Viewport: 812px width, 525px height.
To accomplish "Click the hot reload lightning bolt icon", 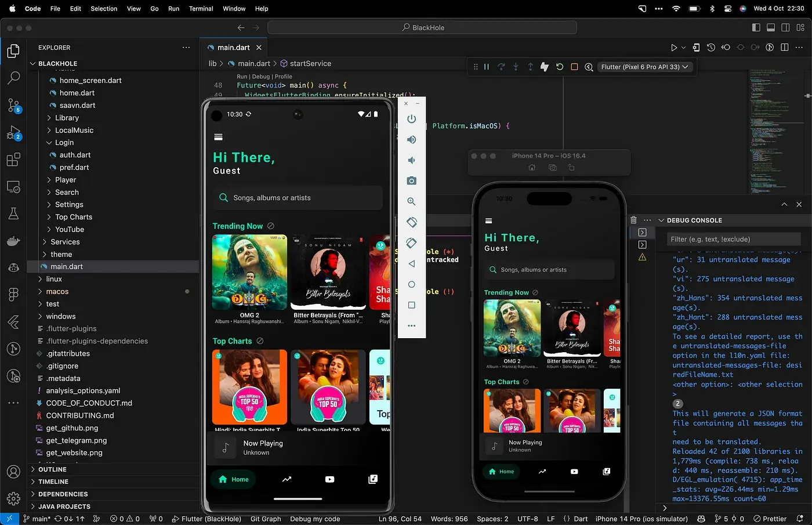I will click(x=545, y=67).
